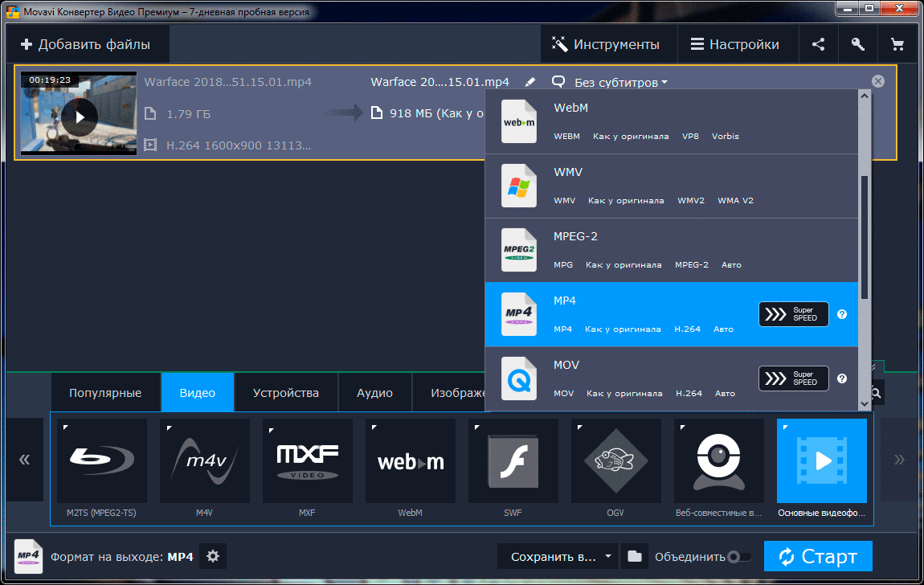This screenshot has width=924, height=585.
Task: Expand presets arrow on OGV tile
Action: click(580, 427)
